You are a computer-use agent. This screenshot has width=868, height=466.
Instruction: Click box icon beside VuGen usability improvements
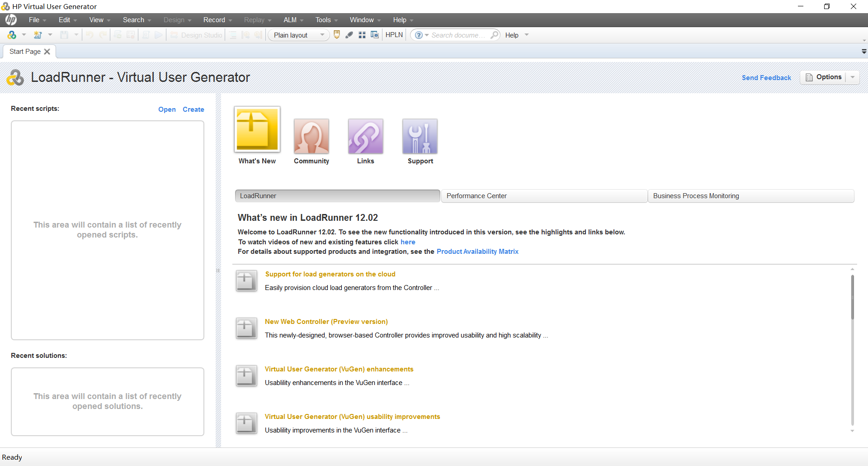click(x=246, y=423)
